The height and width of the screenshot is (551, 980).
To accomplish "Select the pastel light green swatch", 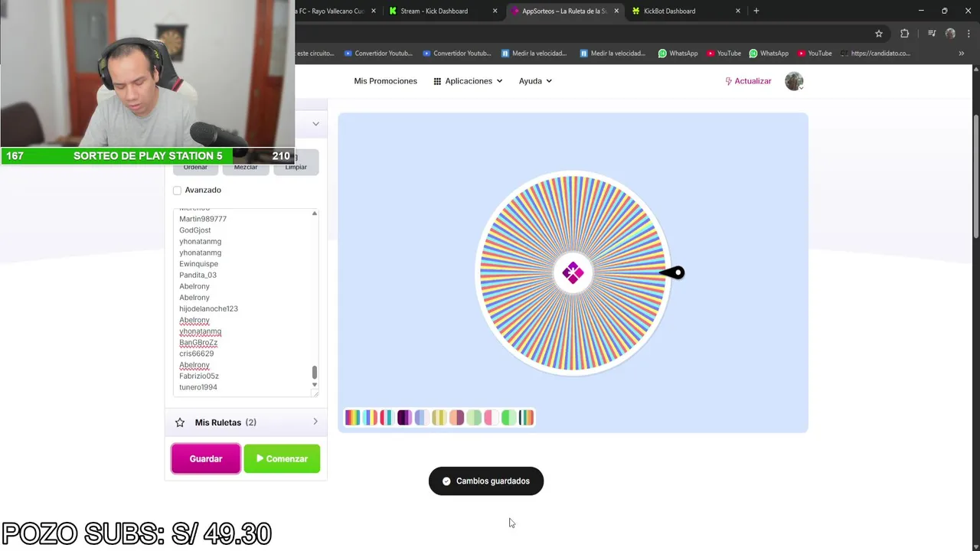I will [474, 418].
